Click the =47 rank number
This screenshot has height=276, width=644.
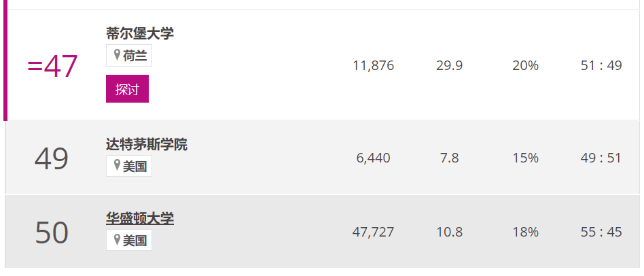(x=52, y=66)
